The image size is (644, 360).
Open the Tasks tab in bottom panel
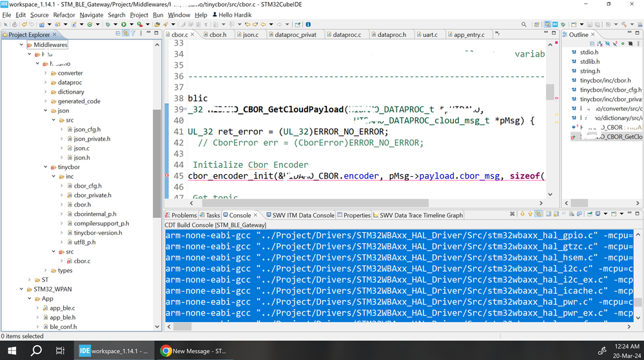210,215
